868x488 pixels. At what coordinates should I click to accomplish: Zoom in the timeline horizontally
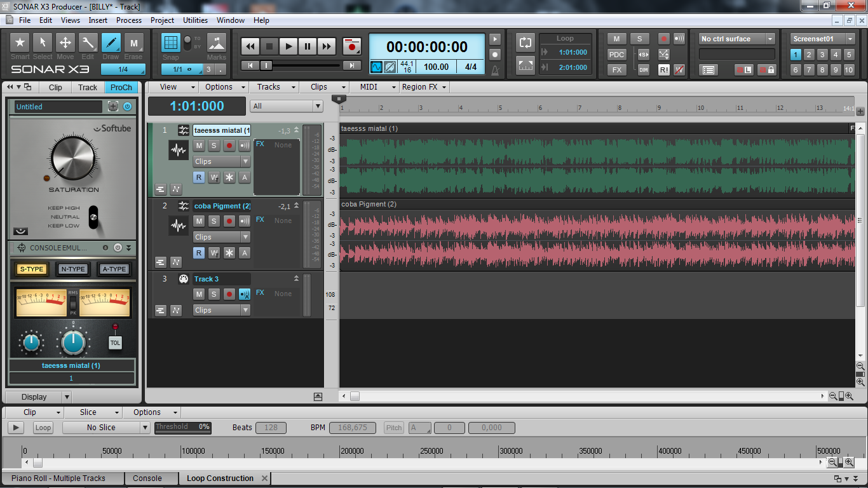pos(850,396)
